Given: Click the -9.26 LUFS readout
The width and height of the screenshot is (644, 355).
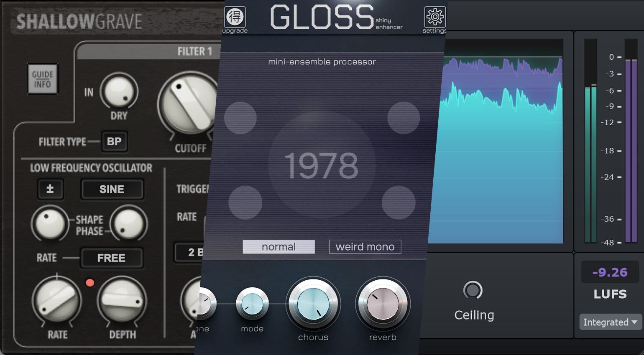Looking at the screenshot, I should 610,272.
